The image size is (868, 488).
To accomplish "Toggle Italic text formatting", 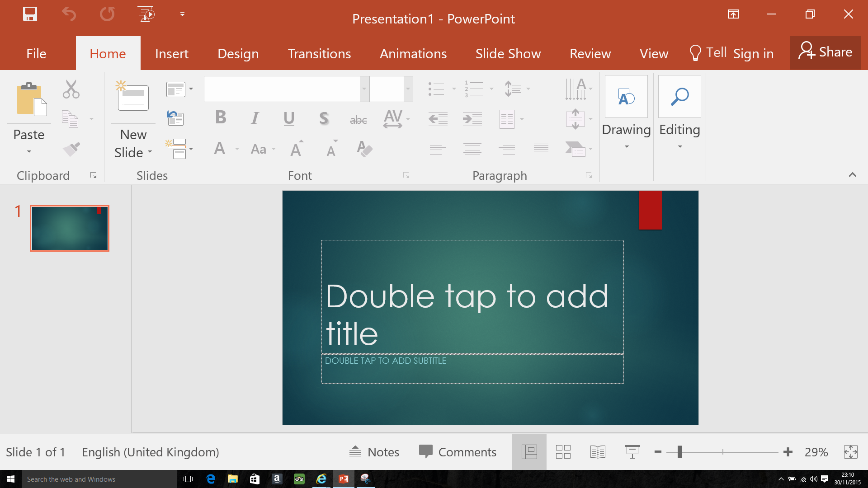I will tap(255, 118).
